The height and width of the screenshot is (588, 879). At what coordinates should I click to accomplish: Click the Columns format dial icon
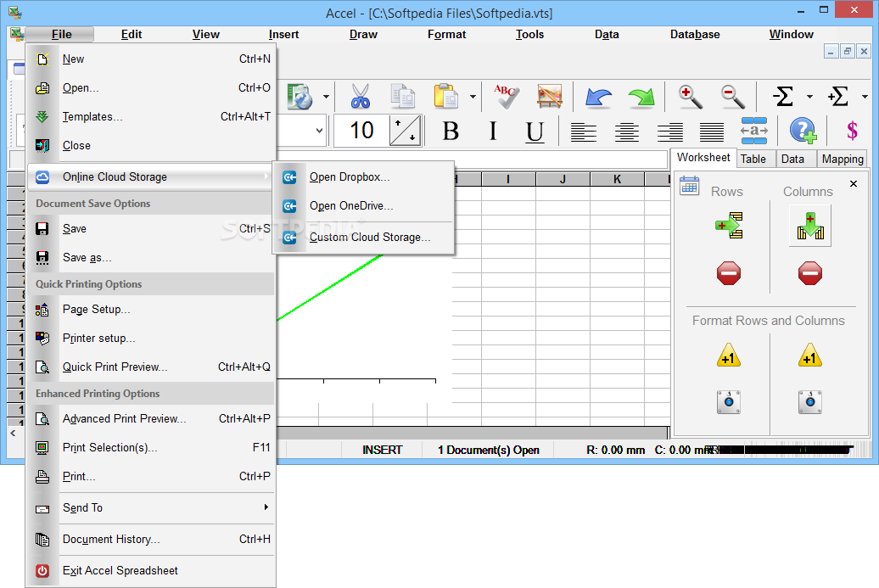click(810, 402)
